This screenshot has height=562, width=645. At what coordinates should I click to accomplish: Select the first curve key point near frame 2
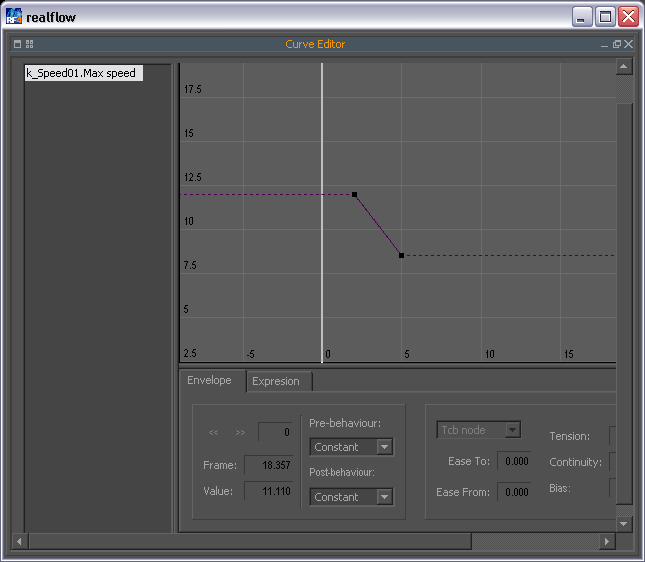pyautogui.click(x=354, y=194)
